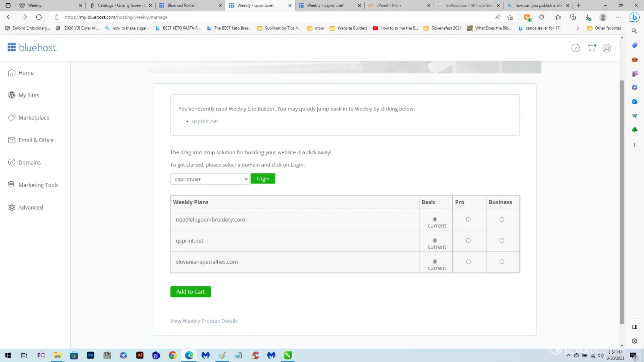The height and width of the screenshot is (362, 644).
Task: Open the Other favorites folder
Action: (x=604, y=28)
